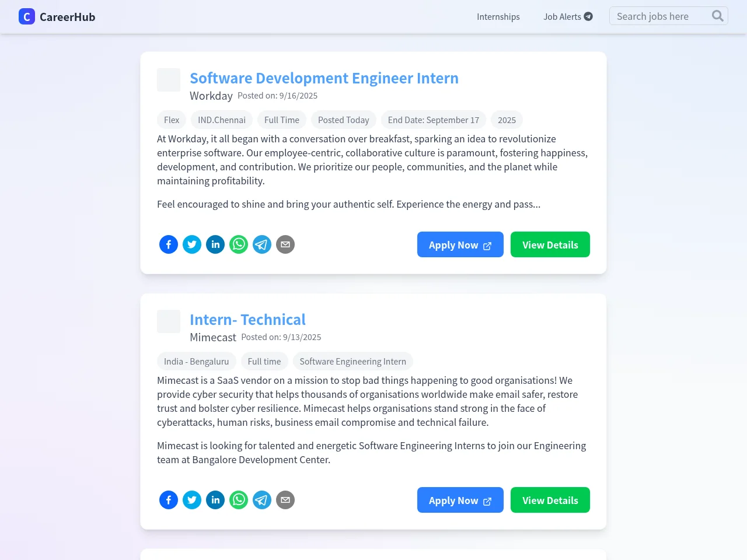Screen dimensions: 747x560
Task: Share Mimecast job via WhatsApp
Action: [x=239, y=500]
